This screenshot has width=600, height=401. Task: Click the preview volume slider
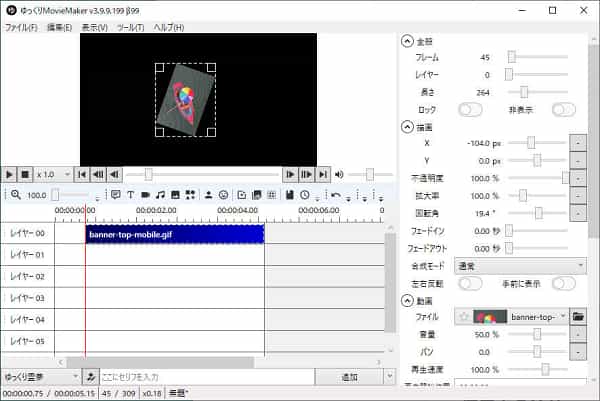[x=370, y=175]
